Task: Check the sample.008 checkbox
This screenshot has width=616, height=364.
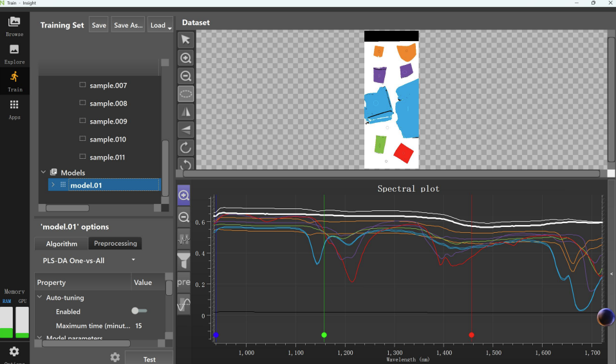Action: click(82, 103)
